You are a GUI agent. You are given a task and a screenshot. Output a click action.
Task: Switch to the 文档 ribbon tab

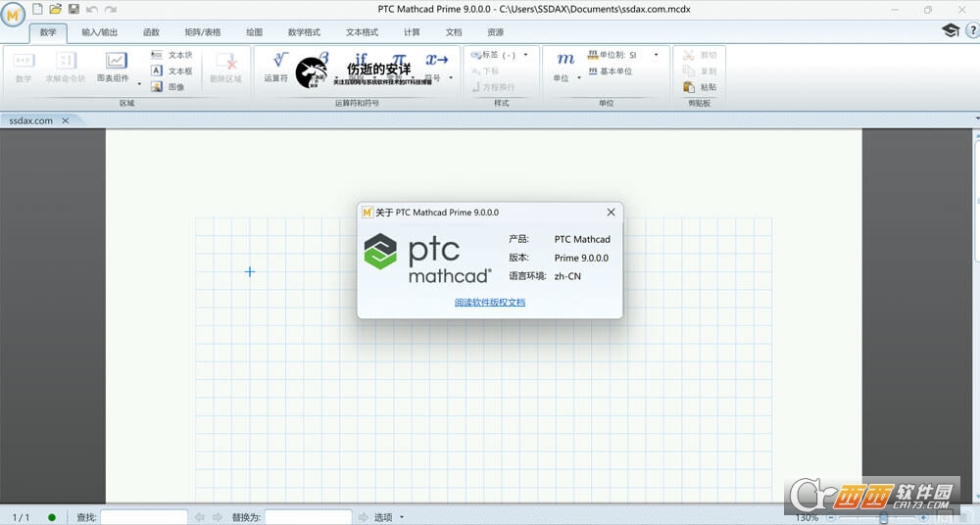(x=454, y=32)
